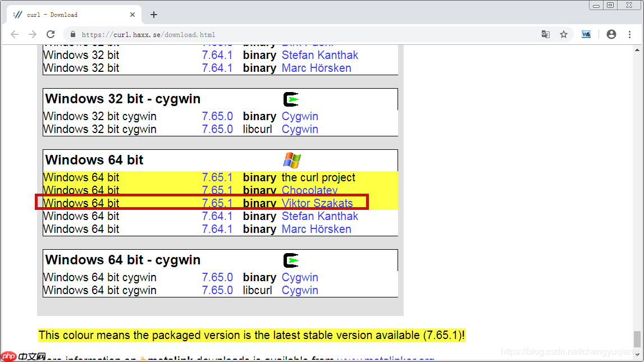Go back to the previous page
Viewport: 644px width, 362px height.
(x=15, y=34)
